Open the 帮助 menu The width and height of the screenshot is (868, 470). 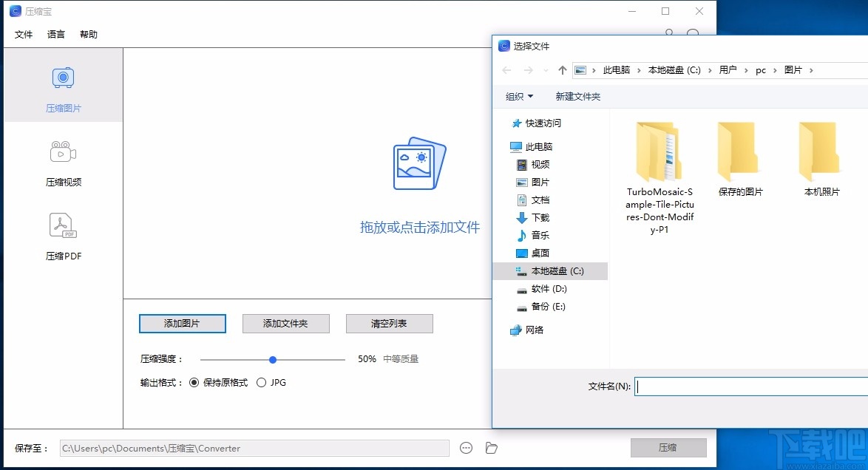pyautogui.click(x=89, y=34)
